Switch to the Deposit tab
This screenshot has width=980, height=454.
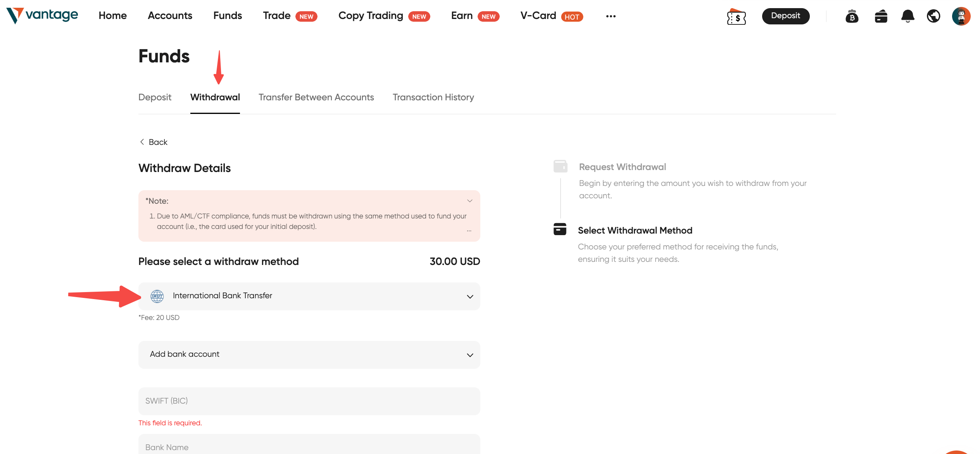click(155, 97)
